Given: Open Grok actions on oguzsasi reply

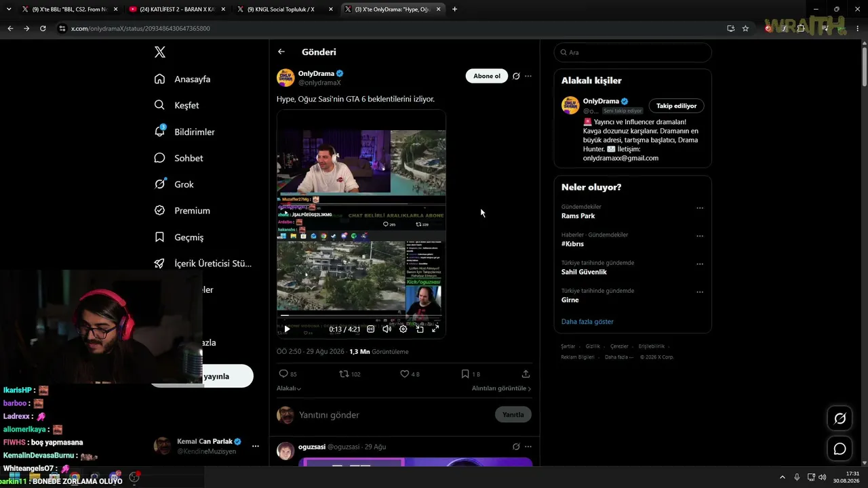Looking at the screenshot, I should pyautogui.click(x=516, y=447).
